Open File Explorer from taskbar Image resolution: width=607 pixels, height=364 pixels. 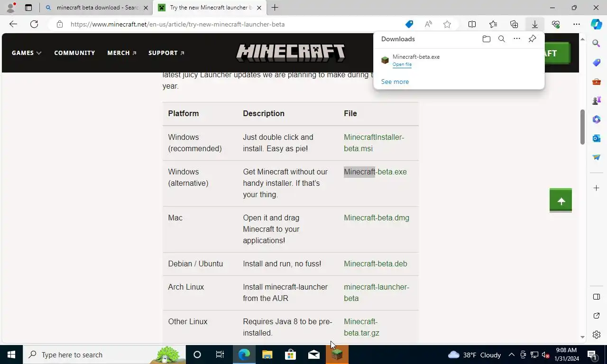pyautogui.click(x=267, y=355)
